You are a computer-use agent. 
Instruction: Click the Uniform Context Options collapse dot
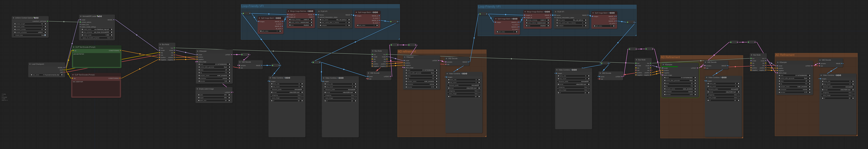coord(13,18)
